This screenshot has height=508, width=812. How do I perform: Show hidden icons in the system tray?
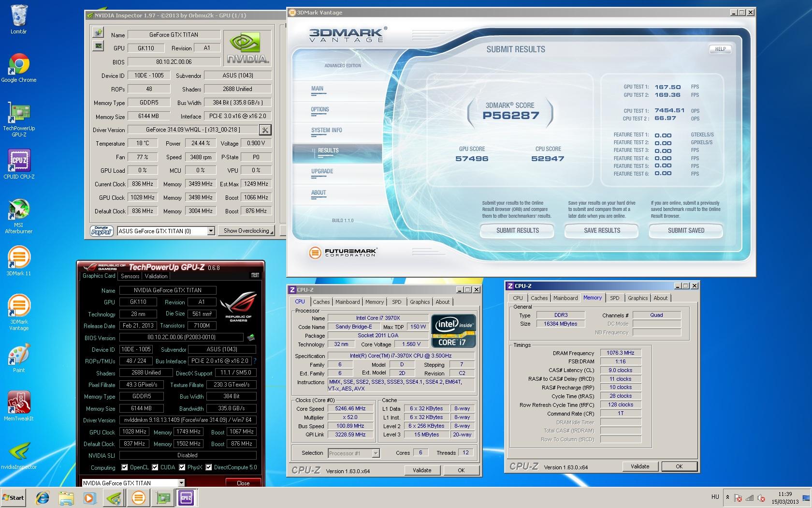coord(727,497)
